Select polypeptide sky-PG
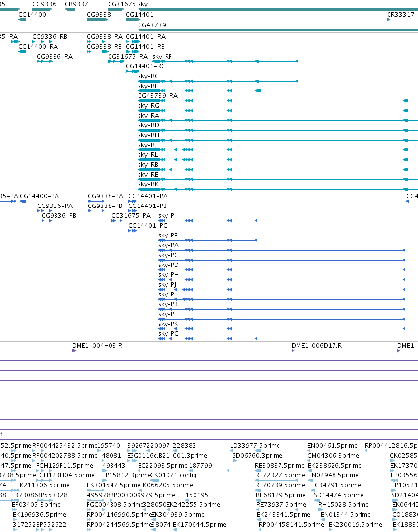Screen dimensions: 418x532 168,255
